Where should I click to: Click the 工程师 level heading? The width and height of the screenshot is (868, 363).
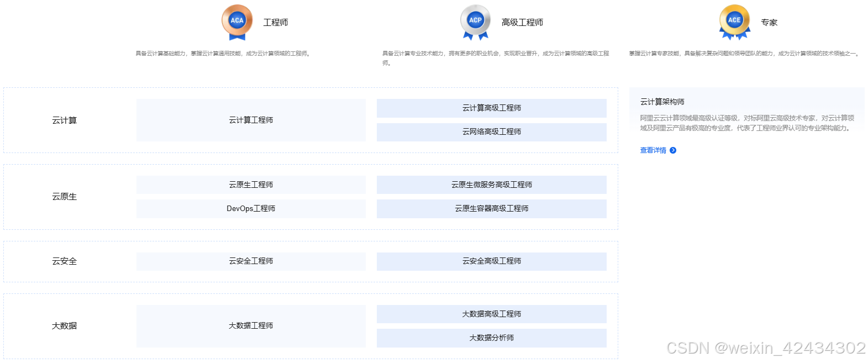pos(276,23)
